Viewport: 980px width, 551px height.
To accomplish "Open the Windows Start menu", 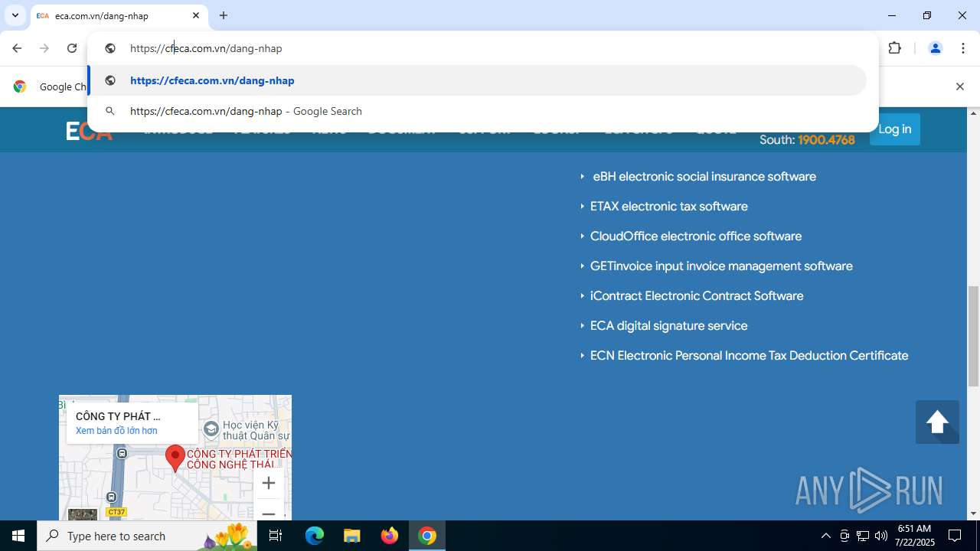I will coord(18,536).
